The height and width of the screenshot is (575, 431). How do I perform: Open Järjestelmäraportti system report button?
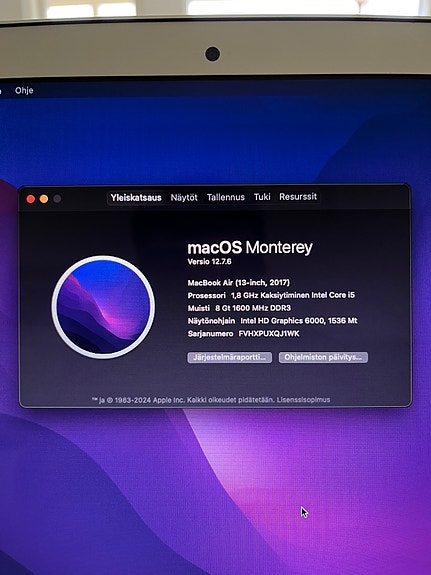pos(230,357)
